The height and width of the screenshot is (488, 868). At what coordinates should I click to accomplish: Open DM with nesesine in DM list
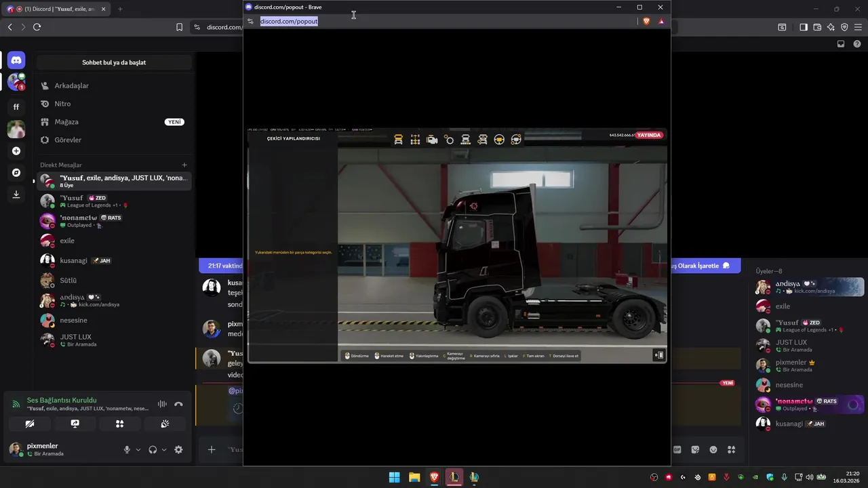click(113, 320)
